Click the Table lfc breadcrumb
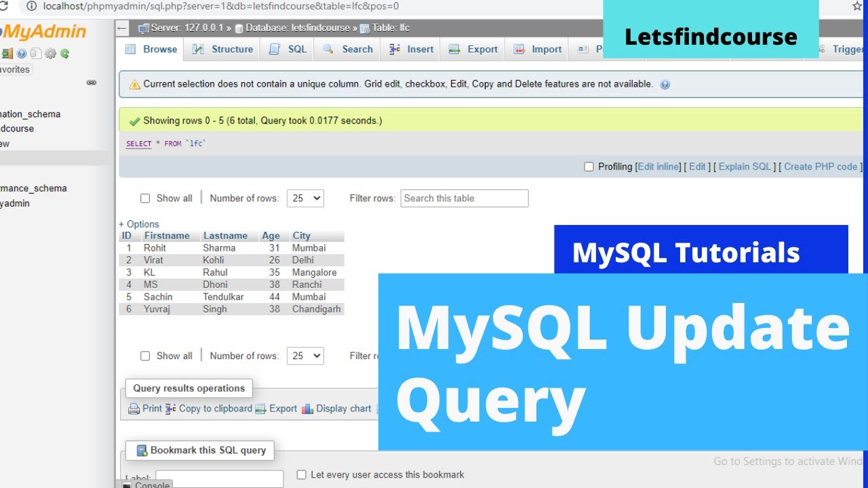868x488 pixels. coord(391,28)
